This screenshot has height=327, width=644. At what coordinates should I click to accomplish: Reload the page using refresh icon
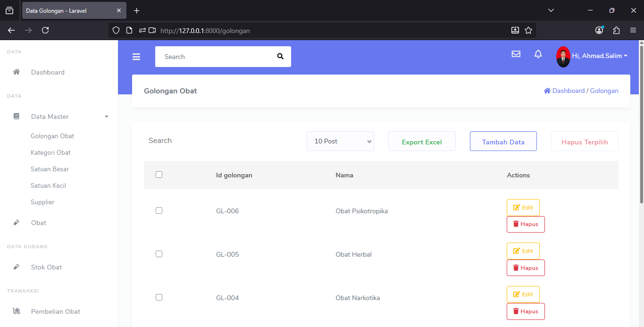pos(45,30)
